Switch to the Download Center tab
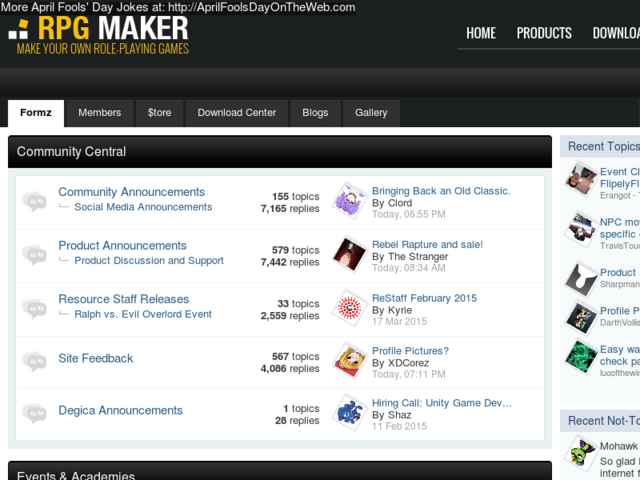 (x=237, y=113)
